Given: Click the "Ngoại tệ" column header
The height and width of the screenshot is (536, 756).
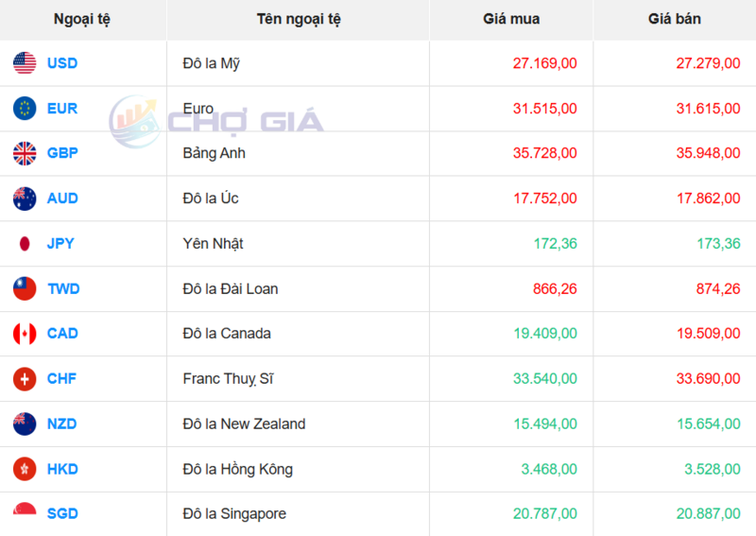Looking at the screenshot, I should [x=83, y=19].
